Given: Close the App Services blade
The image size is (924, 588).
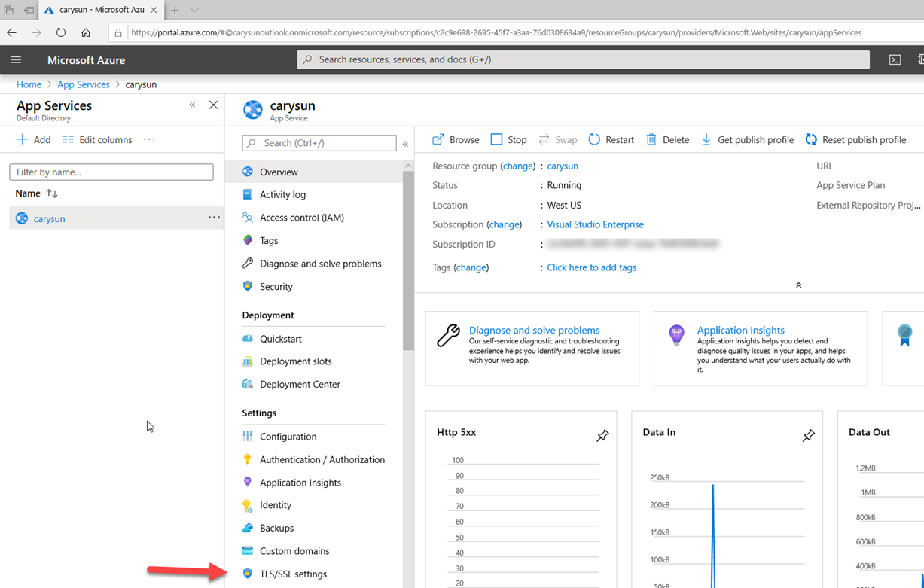Looking at the screenshot, I should point(214,105).
